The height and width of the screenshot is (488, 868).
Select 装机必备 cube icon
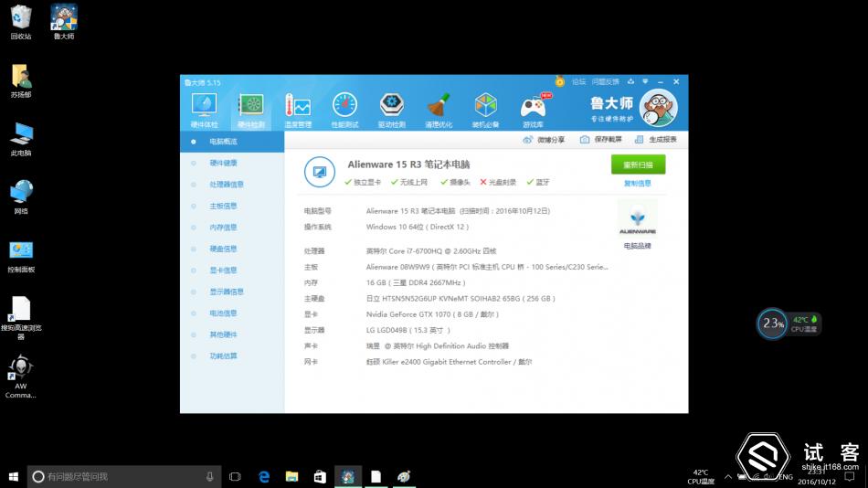(485, 108)
